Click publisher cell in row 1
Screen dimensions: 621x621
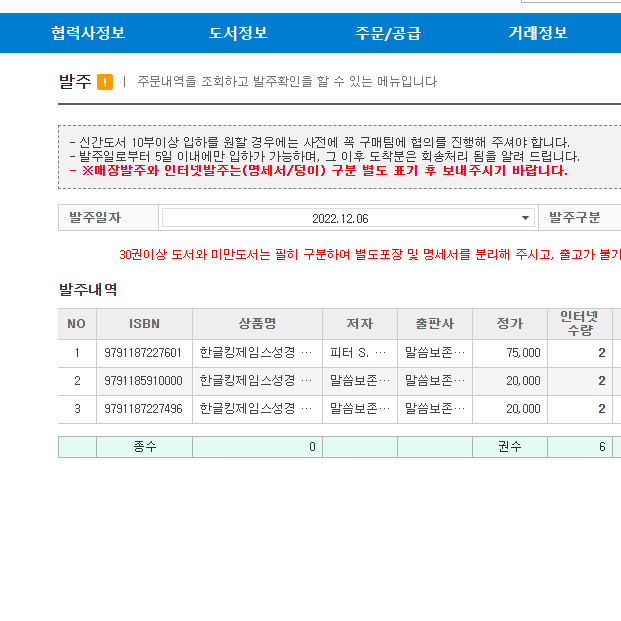pyautogui.click(x=434, y=353)
